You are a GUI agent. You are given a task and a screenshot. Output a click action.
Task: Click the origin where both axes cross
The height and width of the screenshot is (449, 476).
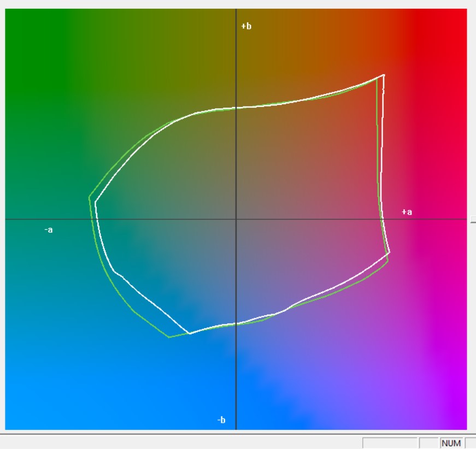coord(236,219)
